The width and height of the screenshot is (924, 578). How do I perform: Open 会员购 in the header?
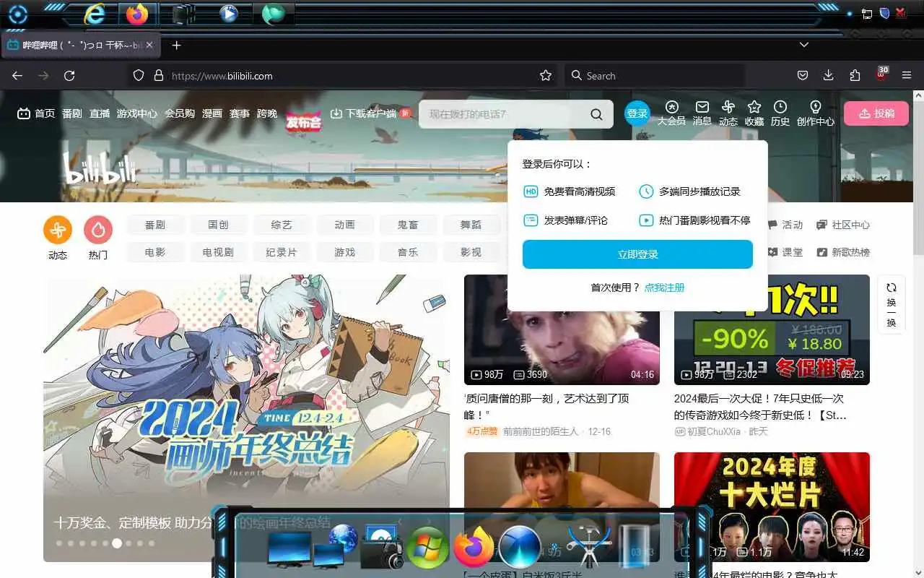(180, 113)
